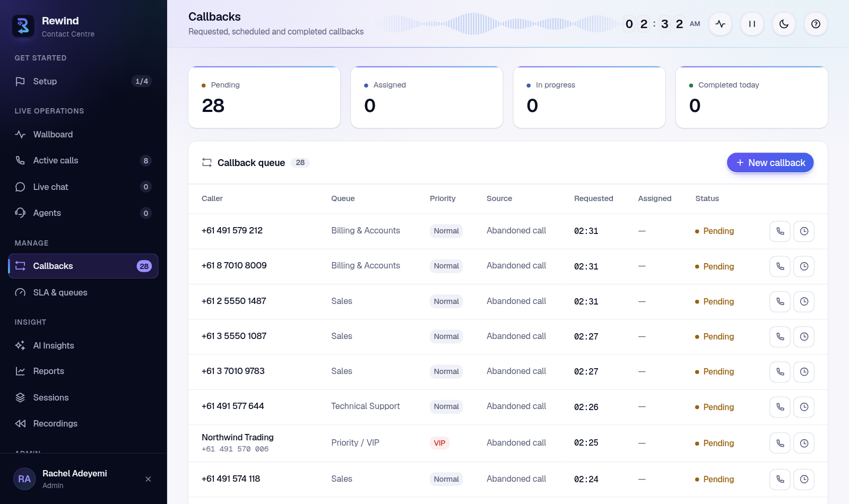Schedule callback for +61 491 577 644

[x=804, y=407]
